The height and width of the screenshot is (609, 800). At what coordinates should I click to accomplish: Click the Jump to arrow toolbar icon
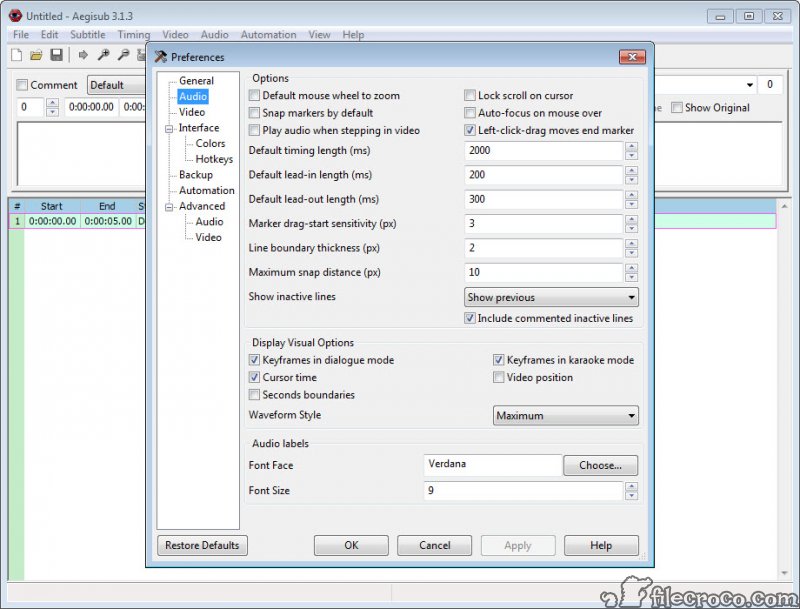tap(83, 55)
